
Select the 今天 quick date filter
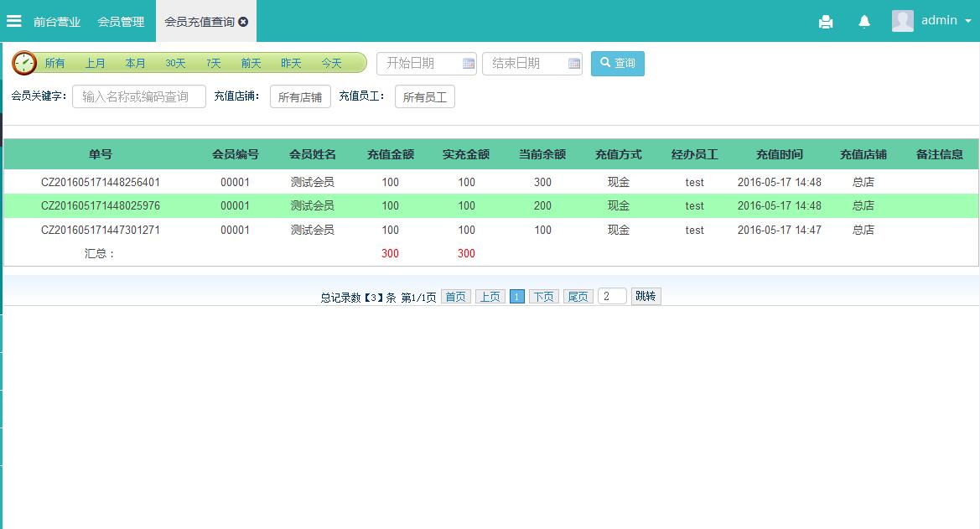click(332, 64)
